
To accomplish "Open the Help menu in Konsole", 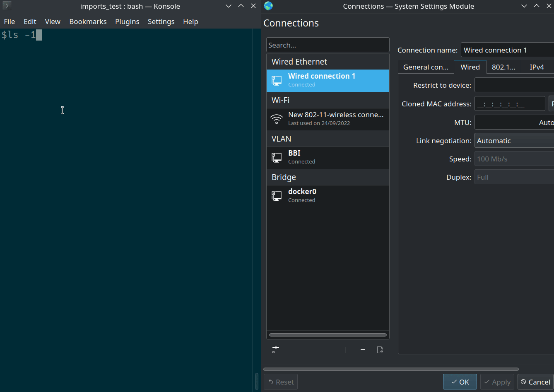I will pos(190,22).
